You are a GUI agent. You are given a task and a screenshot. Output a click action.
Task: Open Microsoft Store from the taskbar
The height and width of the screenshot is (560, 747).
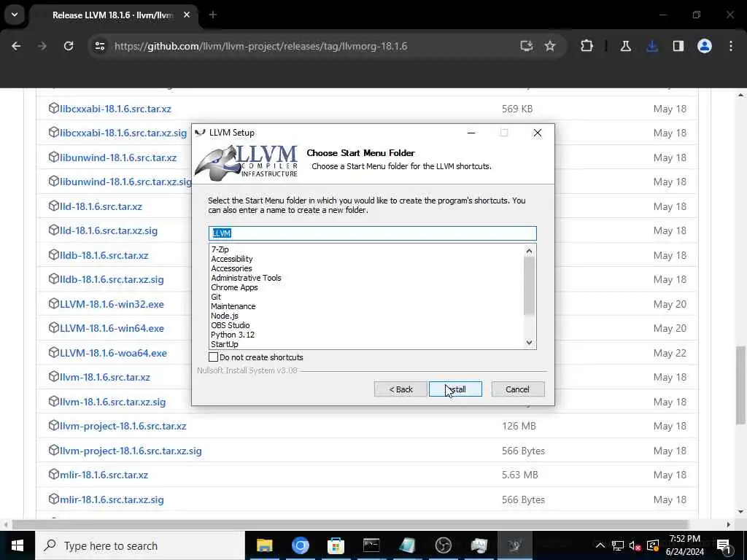336,545
